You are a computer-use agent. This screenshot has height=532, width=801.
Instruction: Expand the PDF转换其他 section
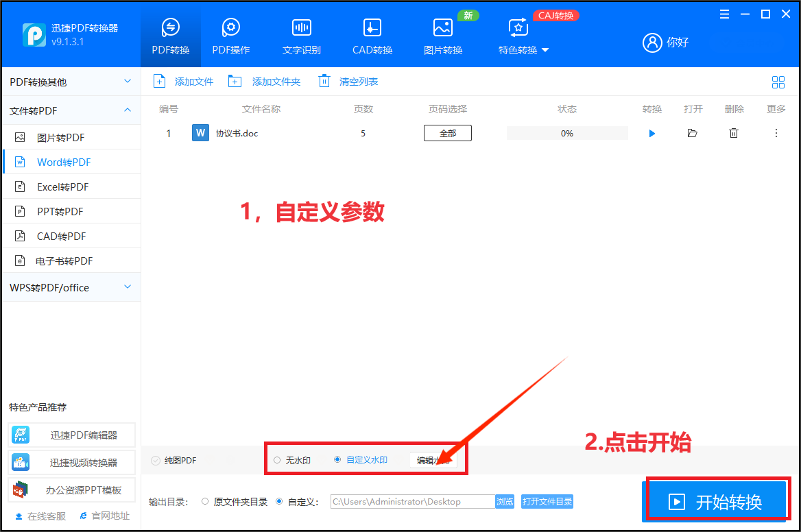coord(71,82)
